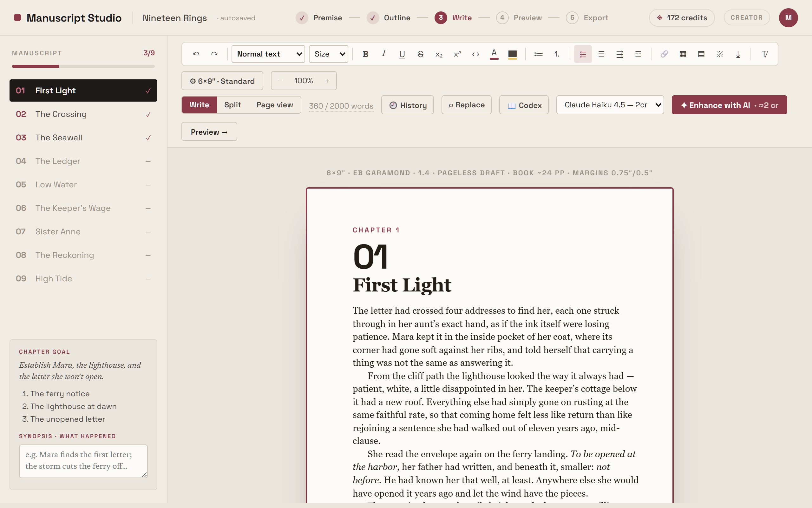The height and width of the screenshot is (508, 812).
Task: Insert a hyperlink
Action: pyautogui.click(x=664, y=54)
